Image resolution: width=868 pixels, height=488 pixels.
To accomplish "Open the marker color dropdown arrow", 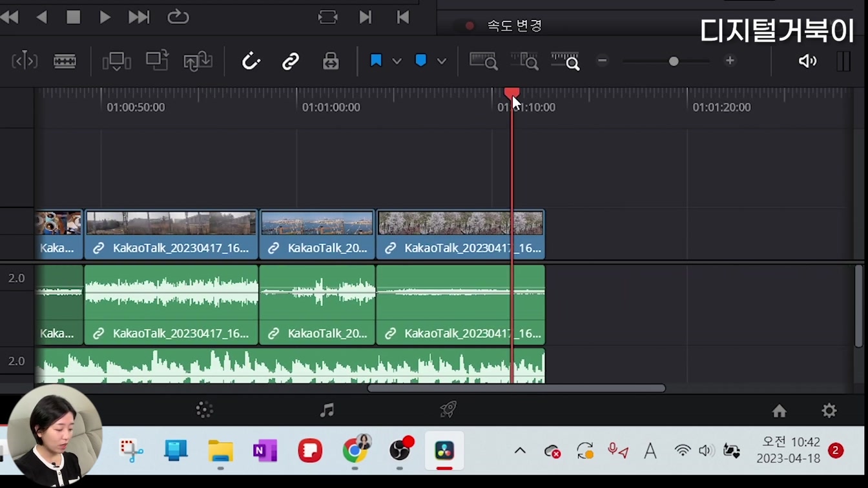I will pyautogui.click(x=441, y=61).
